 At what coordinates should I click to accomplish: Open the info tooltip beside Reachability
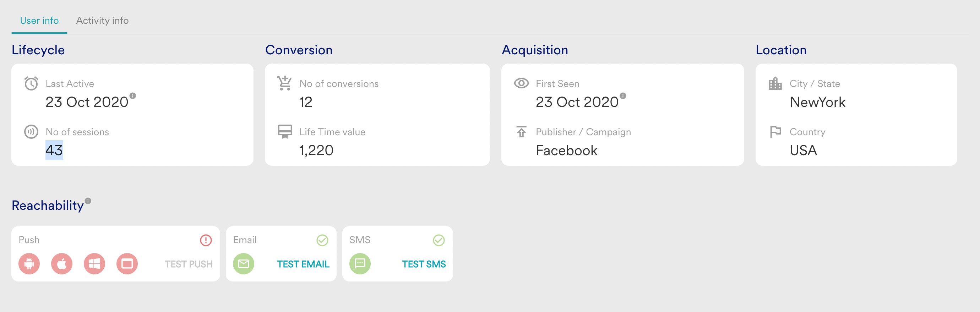88,201
